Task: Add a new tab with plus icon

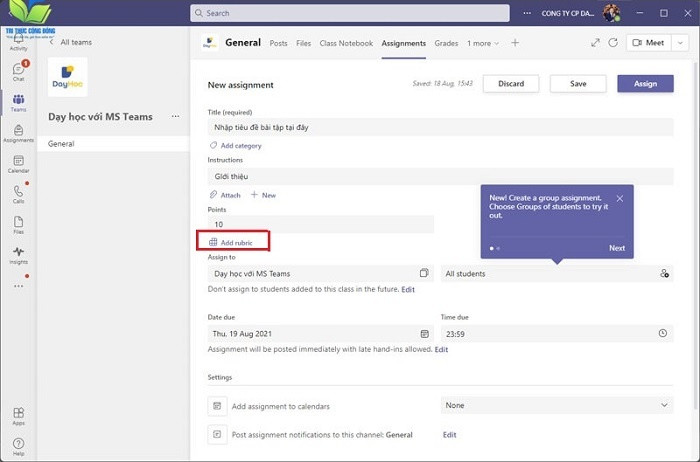Action: [515, 43]
